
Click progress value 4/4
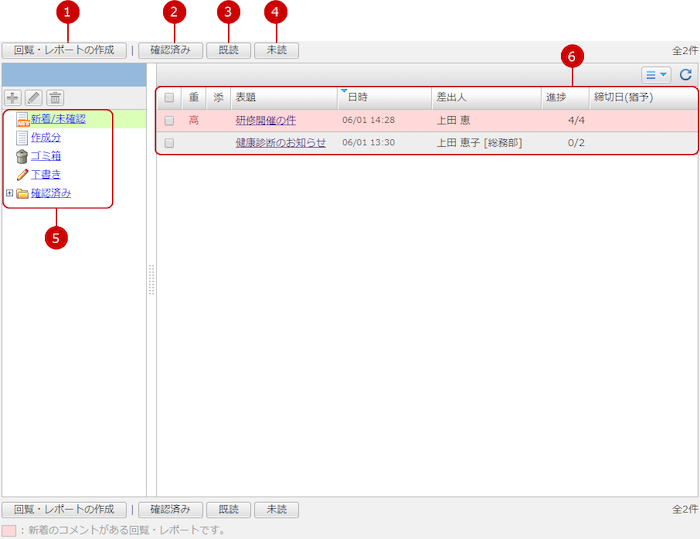[x=576, y=120]
